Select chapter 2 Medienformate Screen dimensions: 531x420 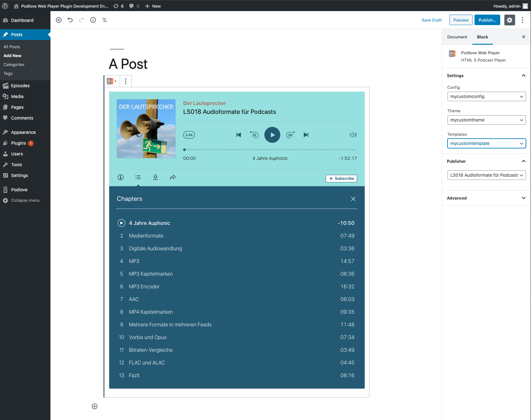coord(237,236)
